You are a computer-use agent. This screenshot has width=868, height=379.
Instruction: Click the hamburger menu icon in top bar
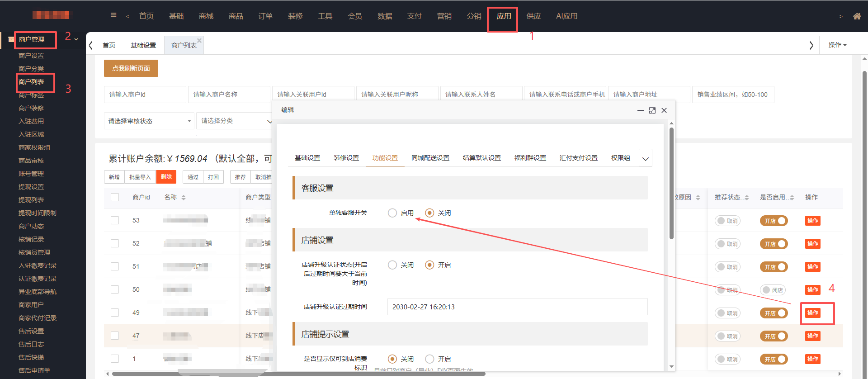(113, 15)
